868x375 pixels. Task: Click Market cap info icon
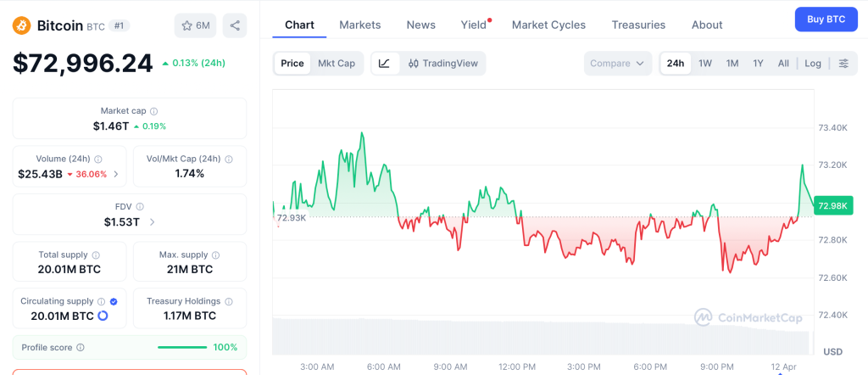[x=153, y=111]
